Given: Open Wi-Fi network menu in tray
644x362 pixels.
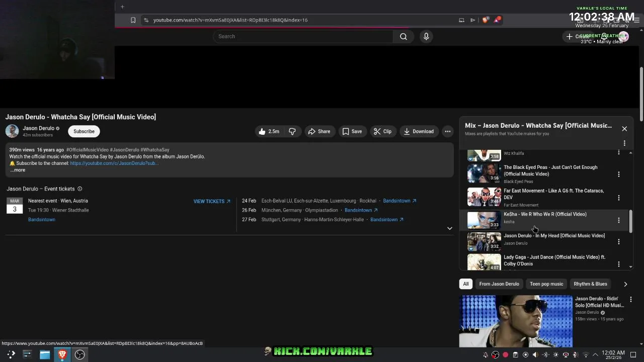Looking at the screenshot, I should pos(586,354).
